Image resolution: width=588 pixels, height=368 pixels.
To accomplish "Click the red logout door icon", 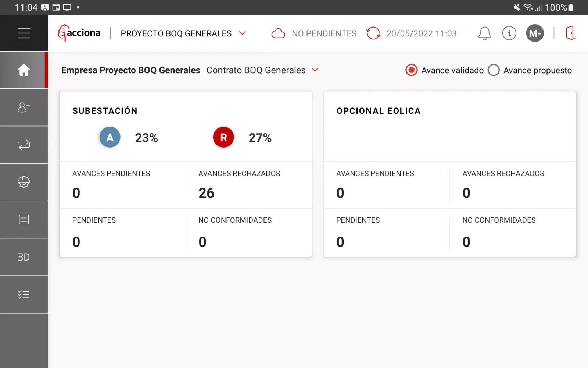I will pyautogui.click(x=570, y=33).
